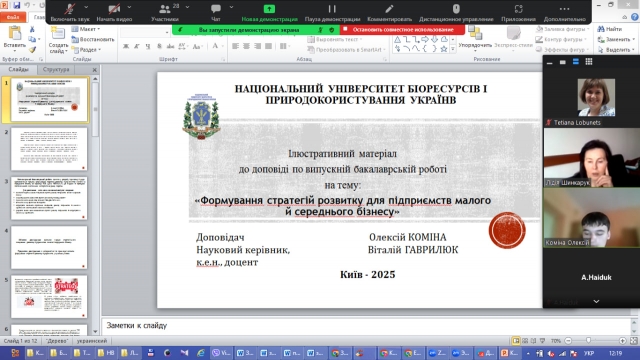Open the Файл menu tab
This screenshot has width=640, height=360.
point(13,17)
